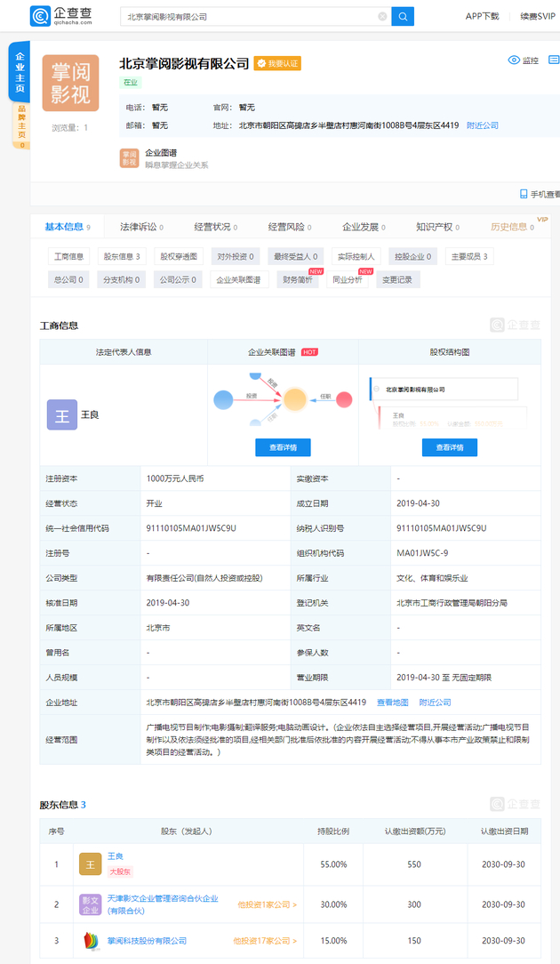Click the 持股比例 value 55.00%

[x=333, y=864]
